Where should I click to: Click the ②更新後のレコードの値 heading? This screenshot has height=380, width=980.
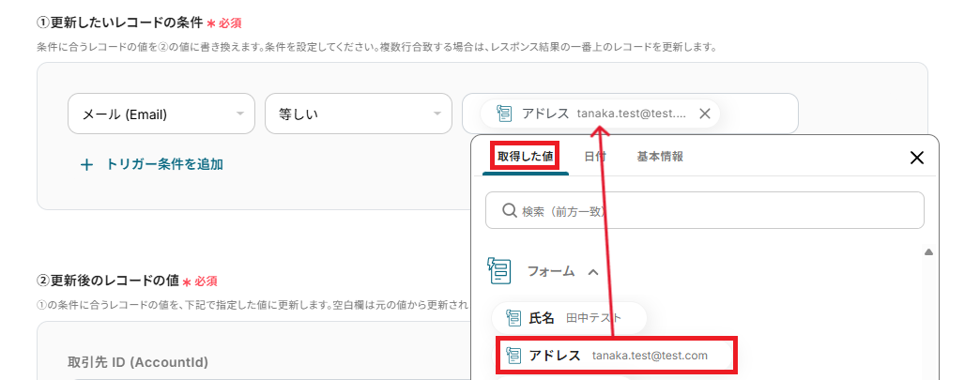[108, 279]
